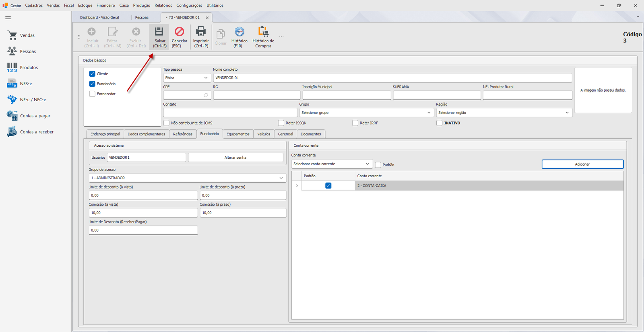The width and height of the screenshot is (644, 332).
Task: Mark the person as INATIVO
Action: click(x=440, y=123)
